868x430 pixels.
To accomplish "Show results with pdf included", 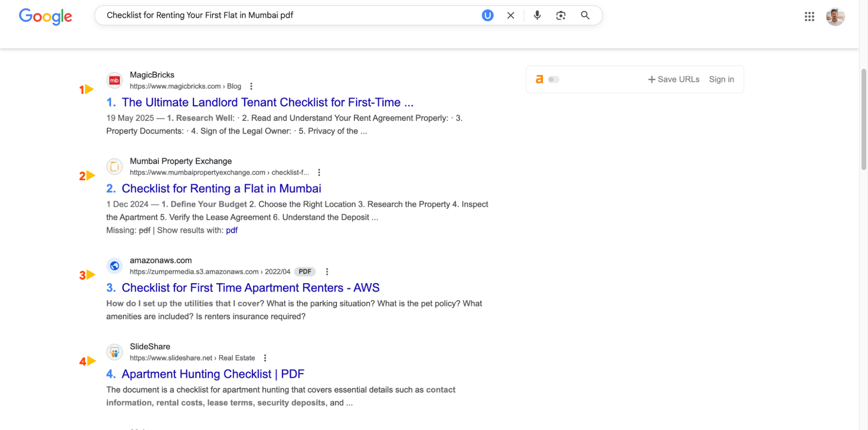I will pyautogui.click(x=232, y=230).
